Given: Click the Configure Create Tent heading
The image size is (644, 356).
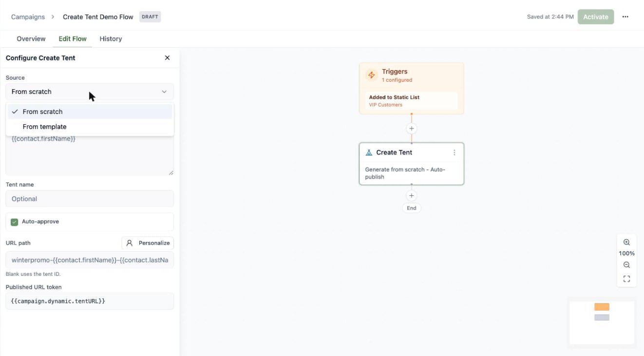Looking at the screenshot, I should click(x=40, y=58).
